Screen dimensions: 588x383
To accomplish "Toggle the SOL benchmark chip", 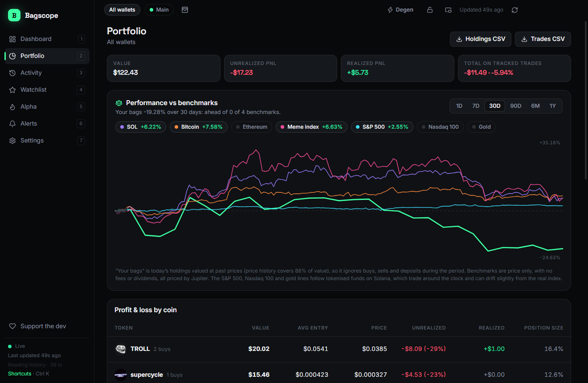I will (141, 127).
